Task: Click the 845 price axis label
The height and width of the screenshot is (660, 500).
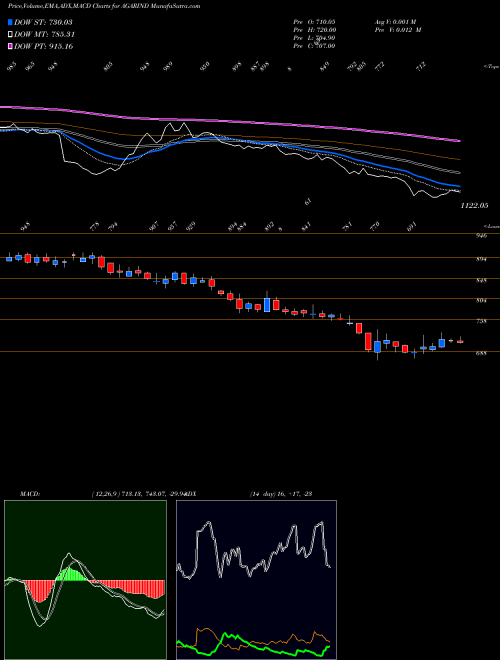Action: click(481, 280)
